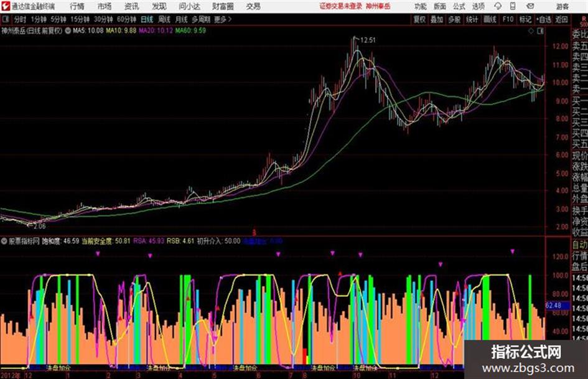Click the 证券交易未登录 login link

(341, 6)
